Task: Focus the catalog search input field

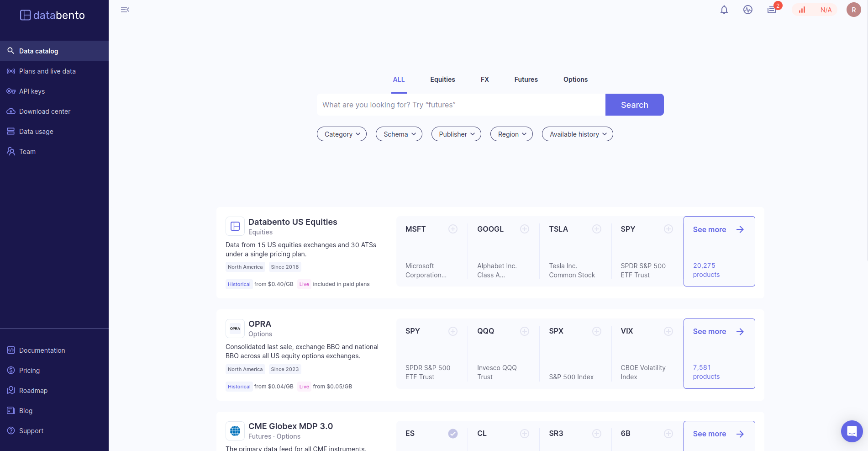Action: (461, 105)
